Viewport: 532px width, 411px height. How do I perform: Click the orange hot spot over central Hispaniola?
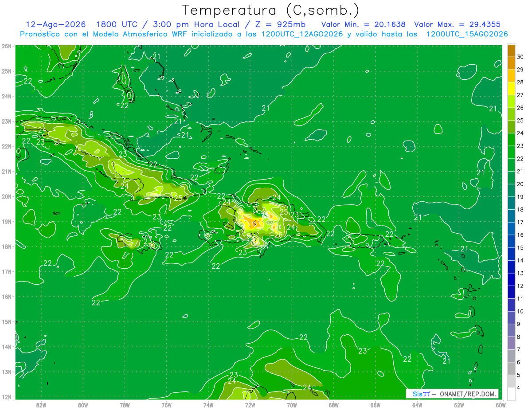click(252, 222)
